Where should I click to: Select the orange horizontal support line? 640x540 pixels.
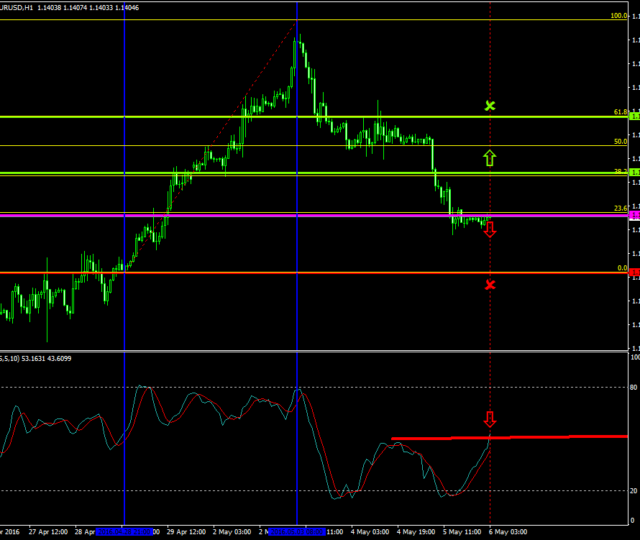(x=300, y=272)
